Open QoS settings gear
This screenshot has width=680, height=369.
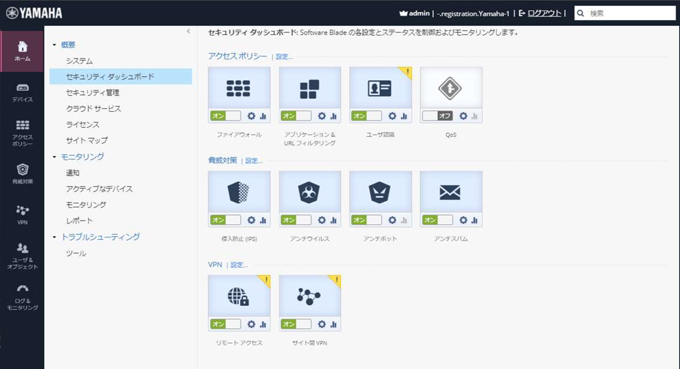pyautogui.click(x=463, y=116)
